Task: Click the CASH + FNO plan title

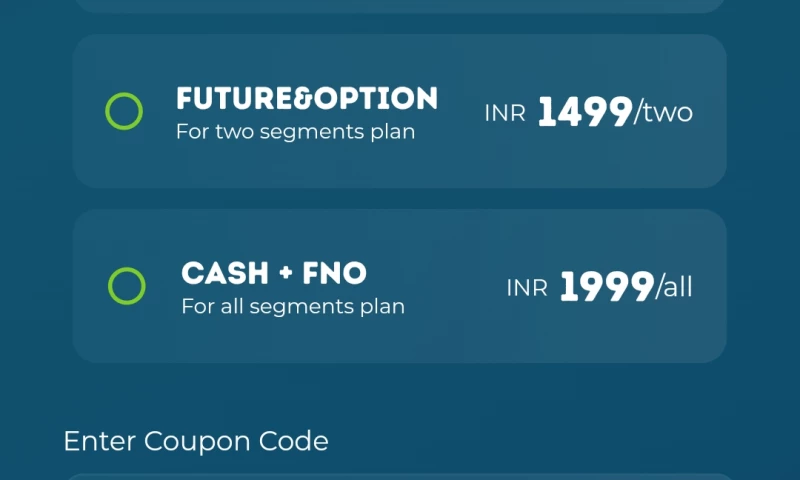Action: click(x=274, y=273)
